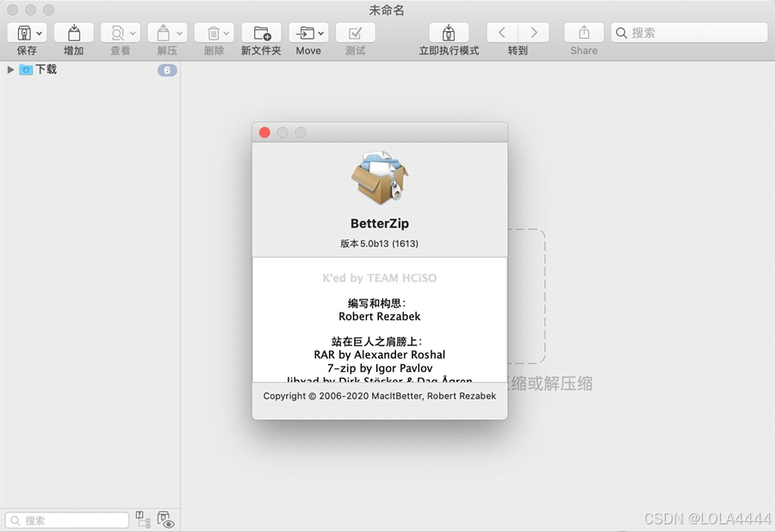Image resolution: width=775 pixels, height=532 pixels.
Task: Click the Move toolbar icon
Action: pos(305,33)
